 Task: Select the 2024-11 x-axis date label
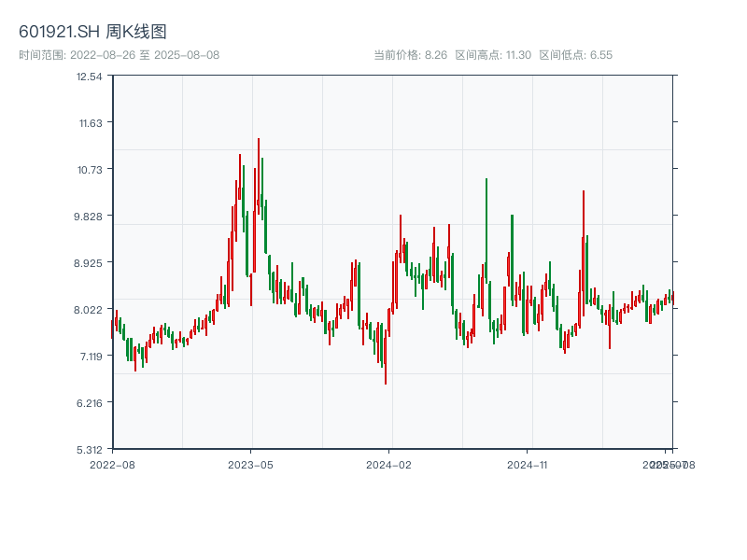tap(528, 464)
